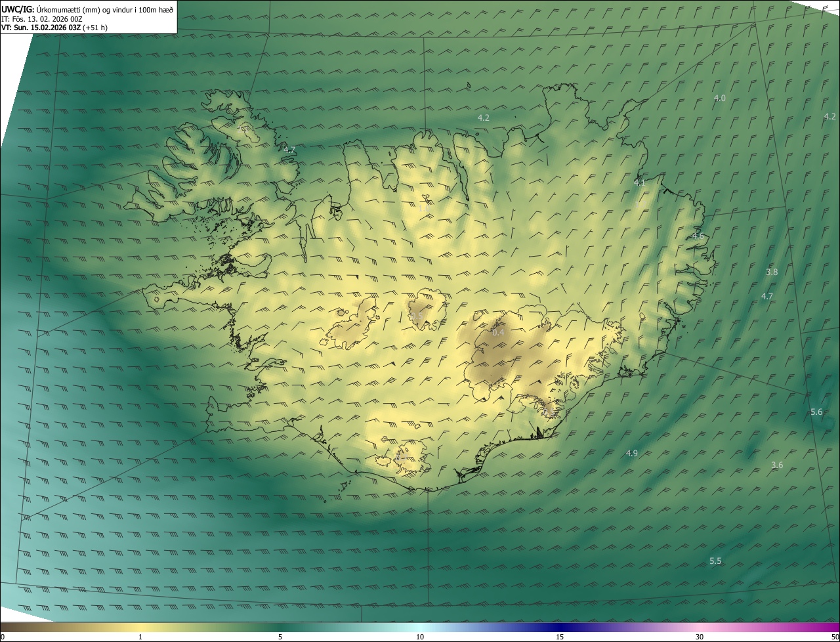Click the 10 mark on the color scale
This screenshot has height=642, width=840.
coord(420,637)
